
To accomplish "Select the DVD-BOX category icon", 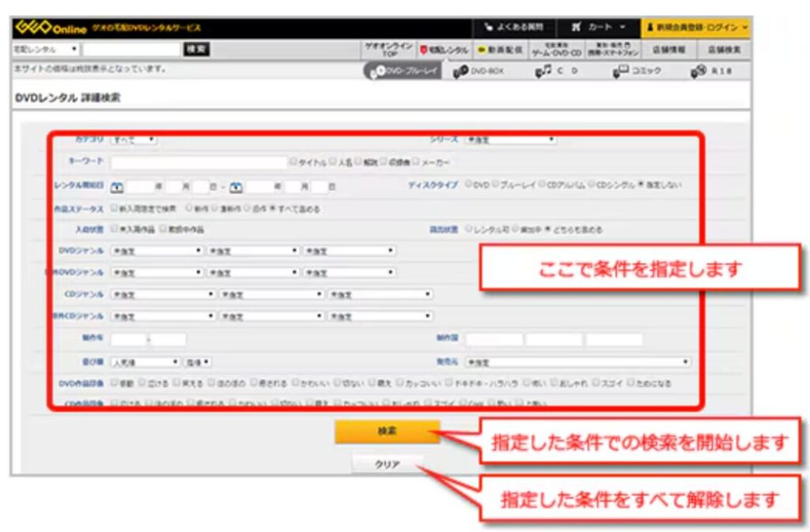I will (461, 71).
